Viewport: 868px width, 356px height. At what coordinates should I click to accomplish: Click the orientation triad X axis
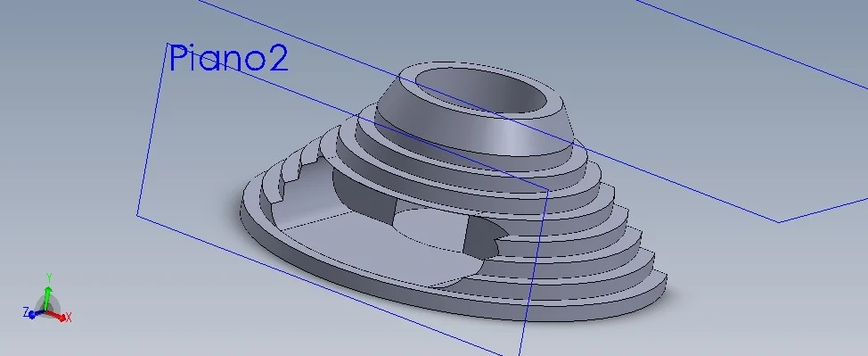(60, 317)
